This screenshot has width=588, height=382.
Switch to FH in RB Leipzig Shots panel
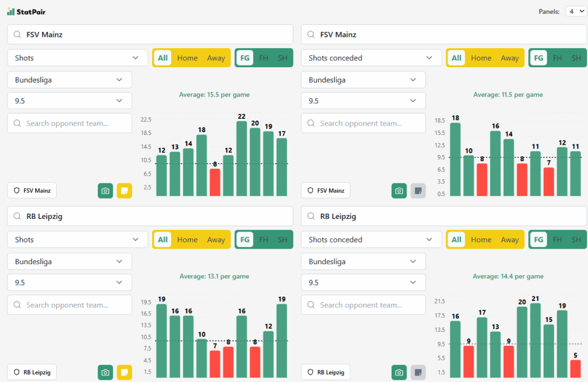pos(264,240)
